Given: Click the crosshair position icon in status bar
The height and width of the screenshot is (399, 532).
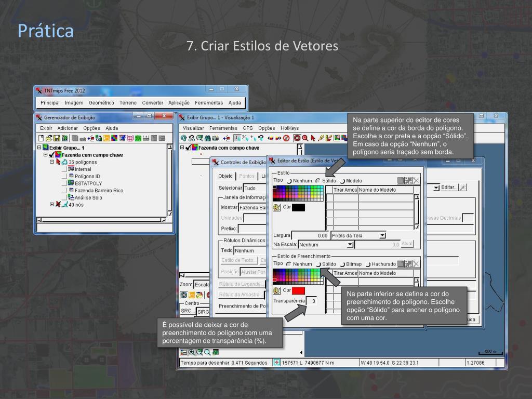Looking at the screenshot, I should pos(276,363).
